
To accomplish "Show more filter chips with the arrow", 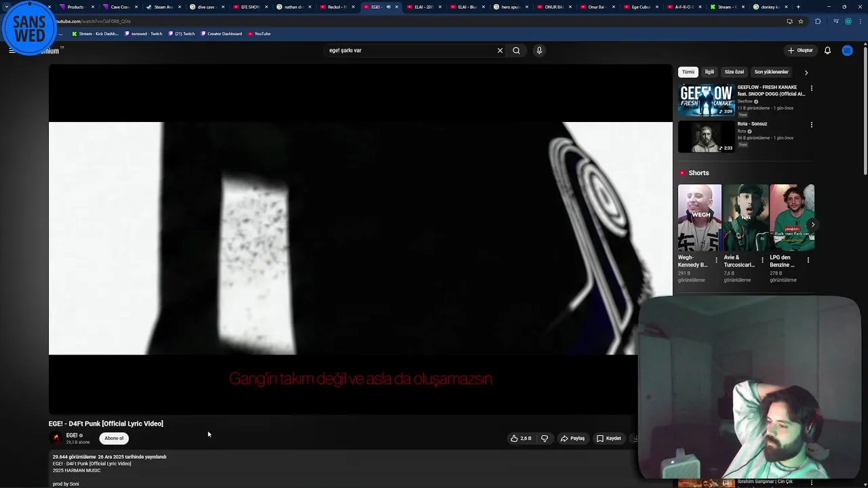I will pos(806,73).
